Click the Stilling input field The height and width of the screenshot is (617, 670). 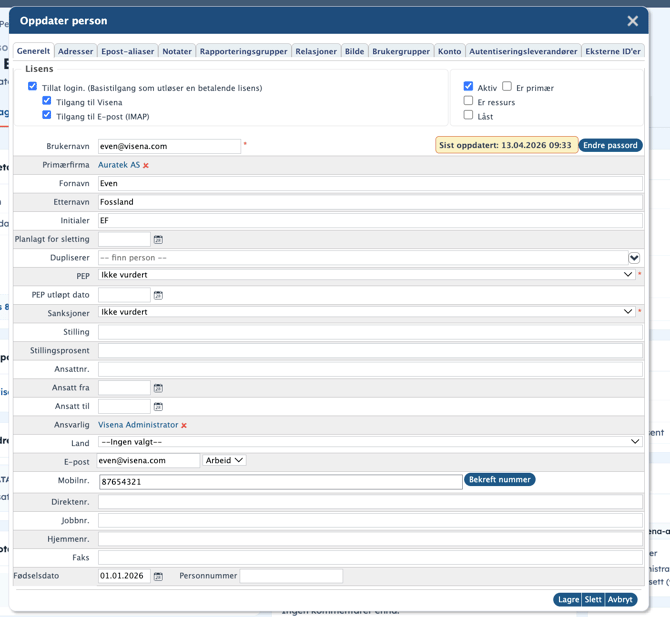pos(370,332)
